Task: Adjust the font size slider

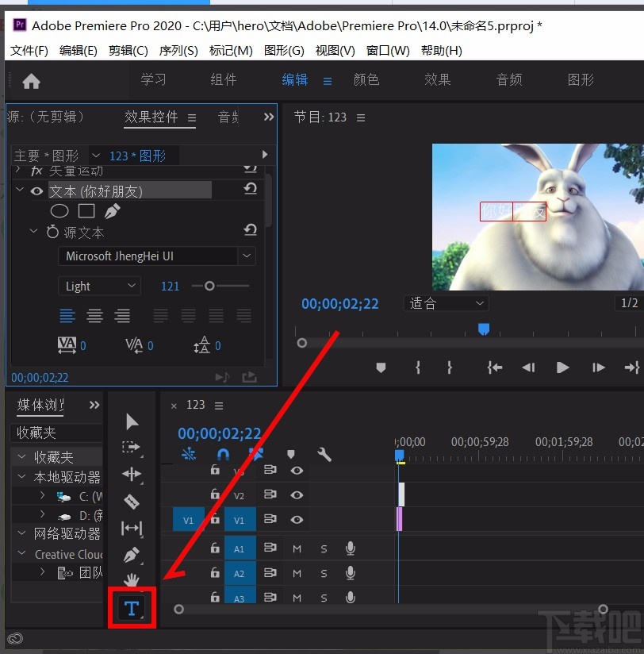Action: click(209, 286)
